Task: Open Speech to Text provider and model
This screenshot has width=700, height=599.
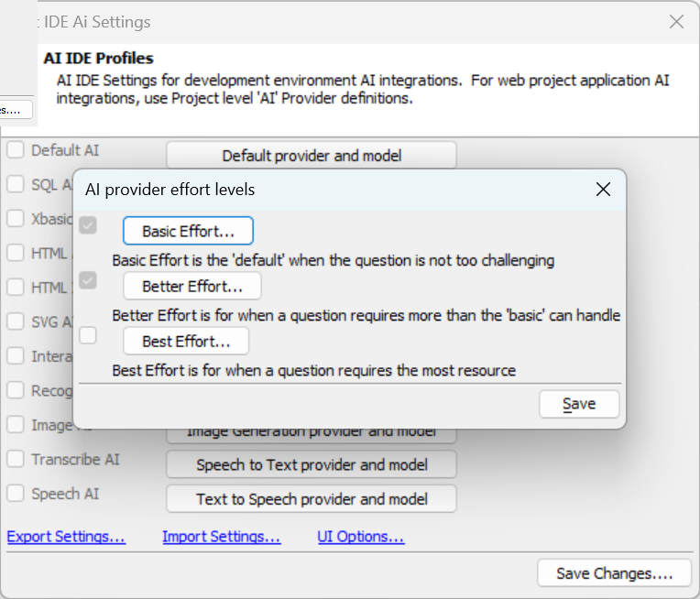Action: [x=312, y=464]
